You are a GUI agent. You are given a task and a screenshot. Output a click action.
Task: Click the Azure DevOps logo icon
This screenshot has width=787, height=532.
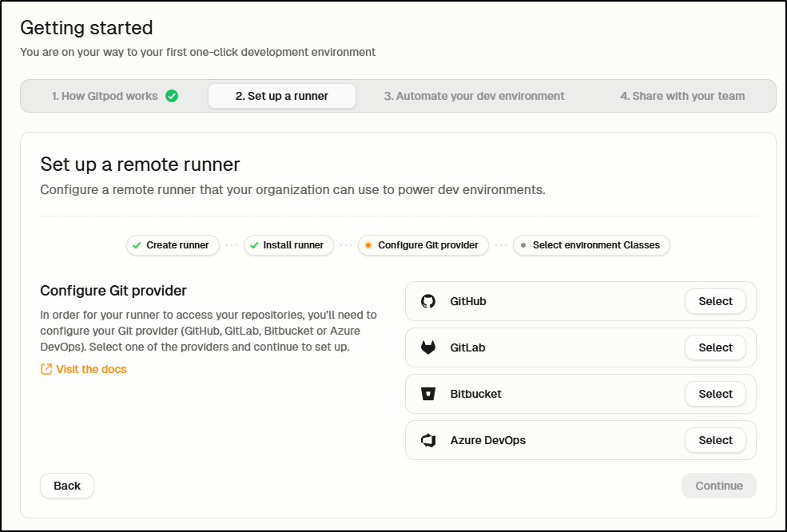(x=428, y=440)
